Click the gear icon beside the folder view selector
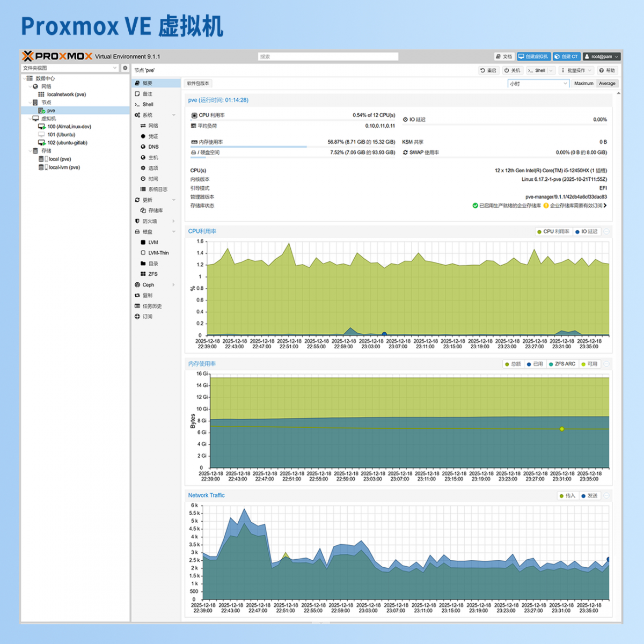This screenshot has height=644, width=644. [x=125, y=68]
